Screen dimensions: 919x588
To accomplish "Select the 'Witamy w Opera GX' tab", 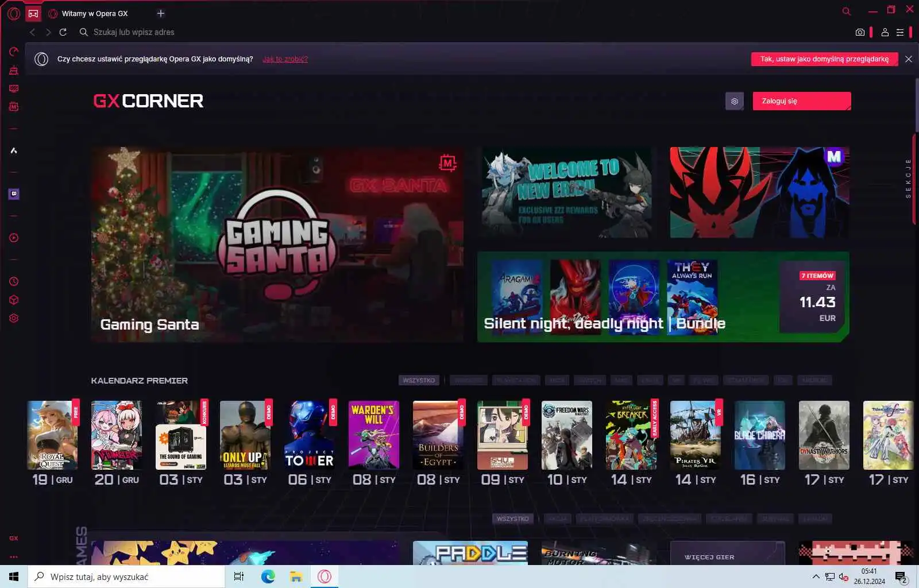I will [x=95, y=13].
